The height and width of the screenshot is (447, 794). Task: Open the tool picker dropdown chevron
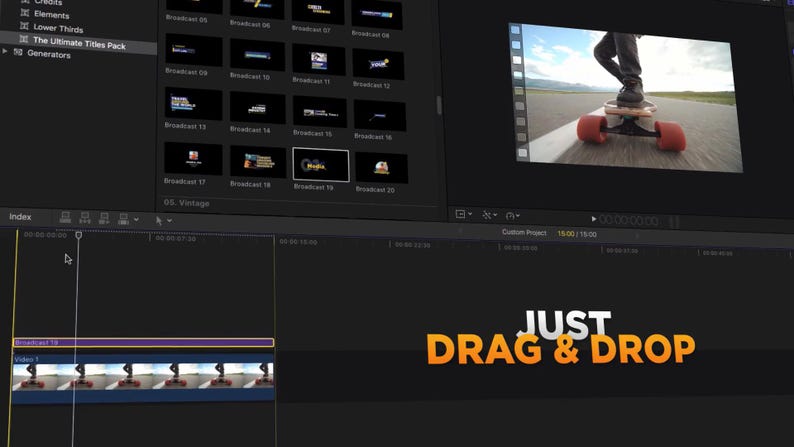point(169,221)
